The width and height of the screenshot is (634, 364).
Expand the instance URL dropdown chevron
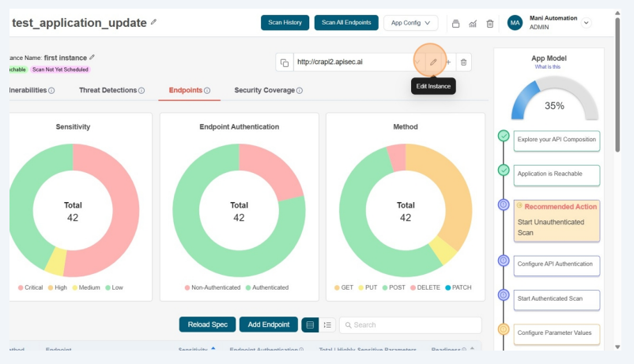point(417,62)
